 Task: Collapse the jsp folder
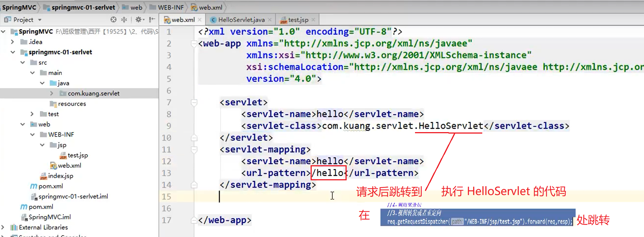(x=42, y=145)
